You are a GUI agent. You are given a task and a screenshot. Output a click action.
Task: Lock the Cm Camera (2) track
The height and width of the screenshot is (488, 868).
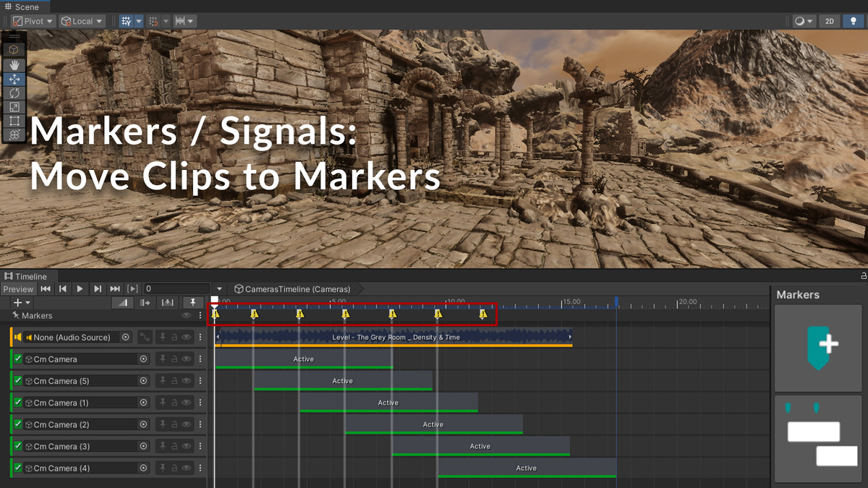pyautogui.click(x=175, y=424)
